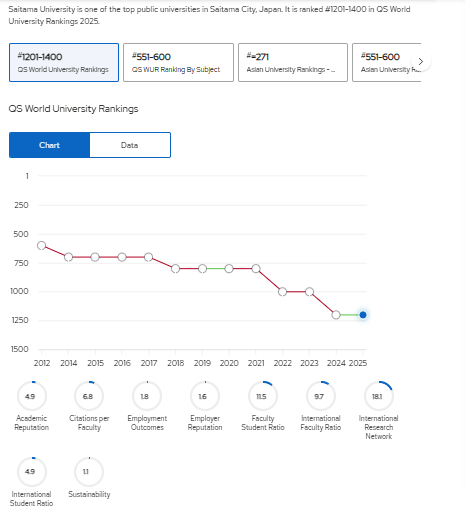Click the 2015 data point on the chart

[x=95, y=257]
